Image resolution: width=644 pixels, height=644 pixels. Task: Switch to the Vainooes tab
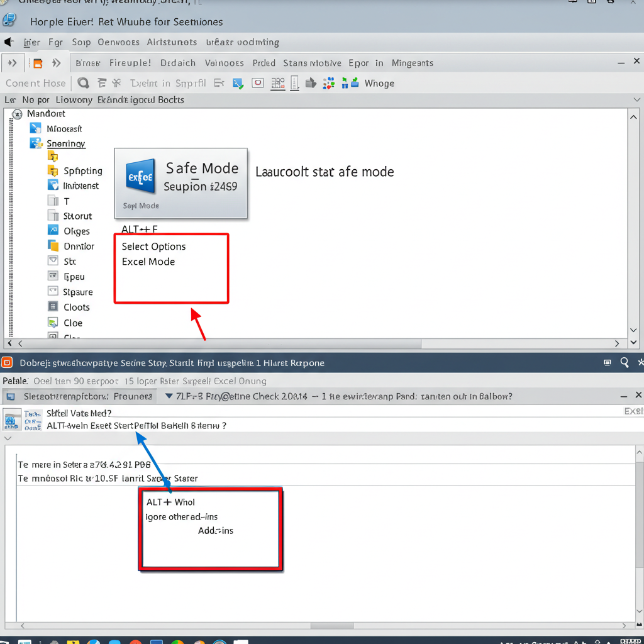[225, 63]
